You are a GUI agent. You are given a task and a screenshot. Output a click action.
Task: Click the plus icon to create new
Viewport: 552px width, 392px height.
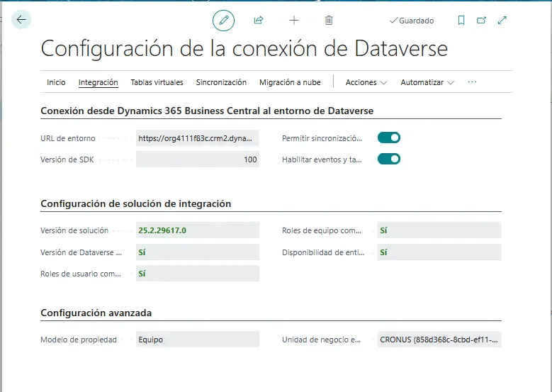[x=294, y=21]
